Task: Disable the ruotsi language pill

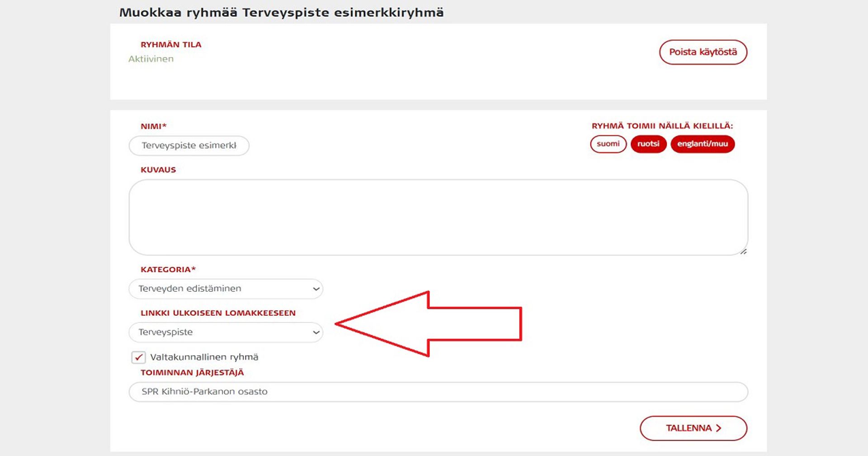Action: (648, 144)
